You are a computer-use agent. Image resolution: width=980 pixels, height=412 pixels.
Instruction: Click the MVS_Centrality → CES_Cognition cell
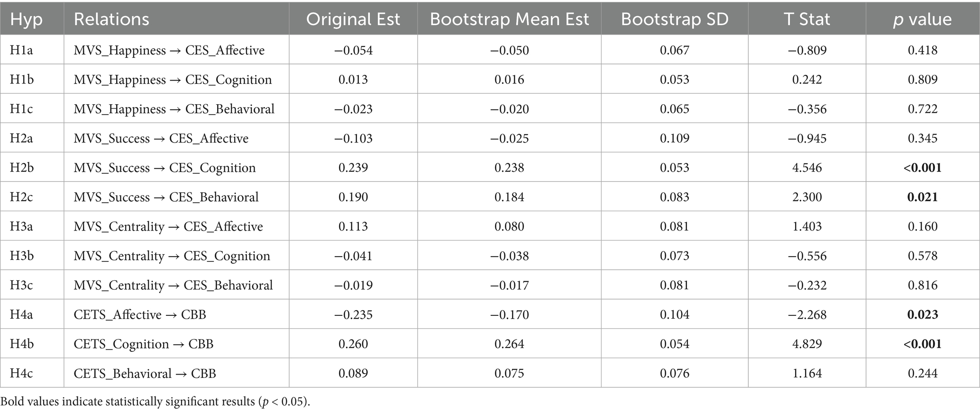tap(172, 256)
